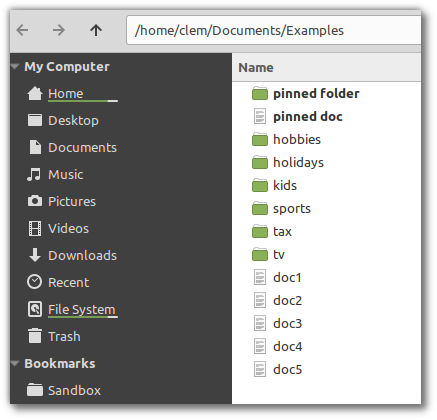Click the tax folder icon

(x=260, y=231)
